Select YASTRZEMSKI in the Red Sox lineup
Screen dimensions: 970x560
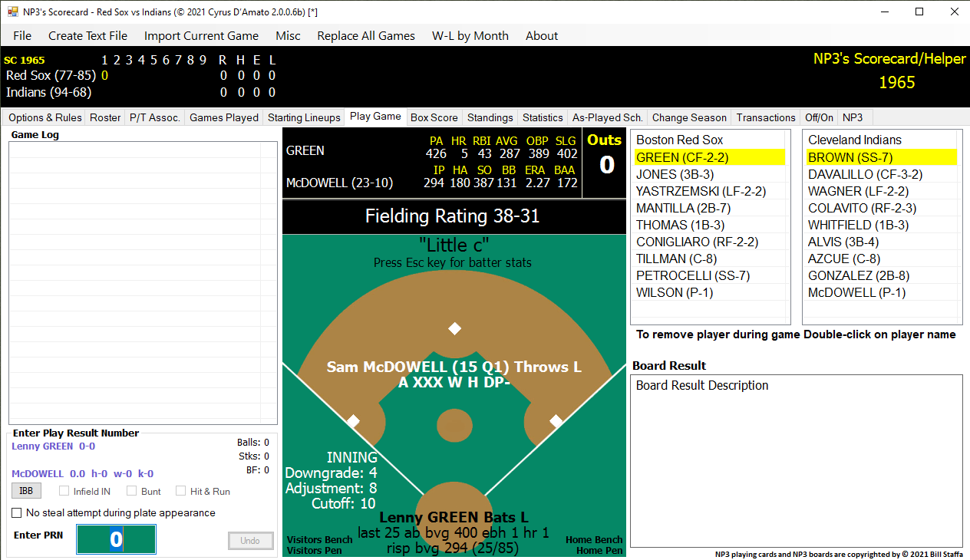[x=701, y=191]
